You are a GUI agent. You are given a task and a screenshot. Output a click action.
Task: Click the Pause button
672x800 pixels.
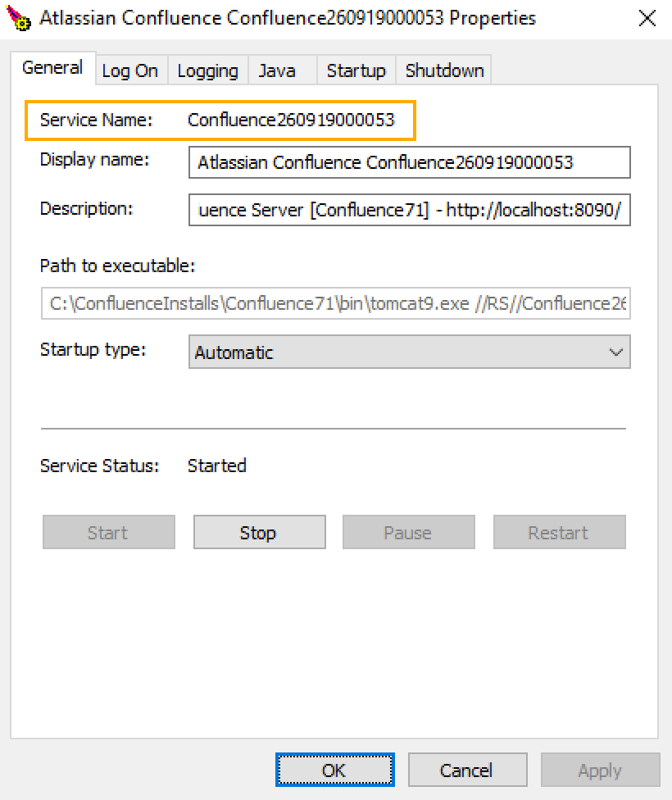coord(407,533)
